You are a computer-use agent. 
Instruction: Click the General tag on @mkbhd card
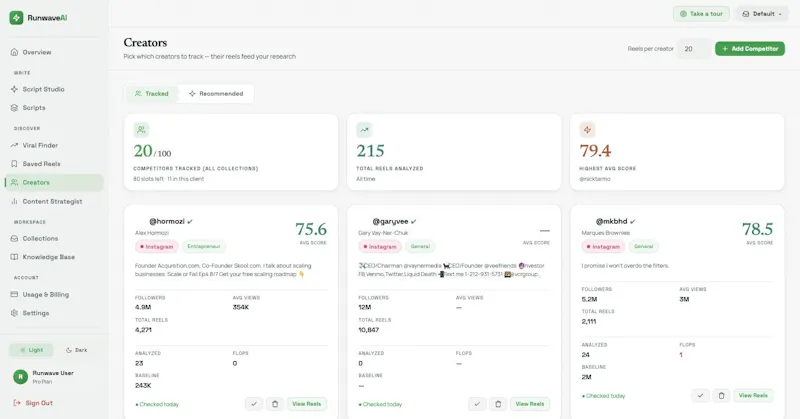[x=643, y=247]
